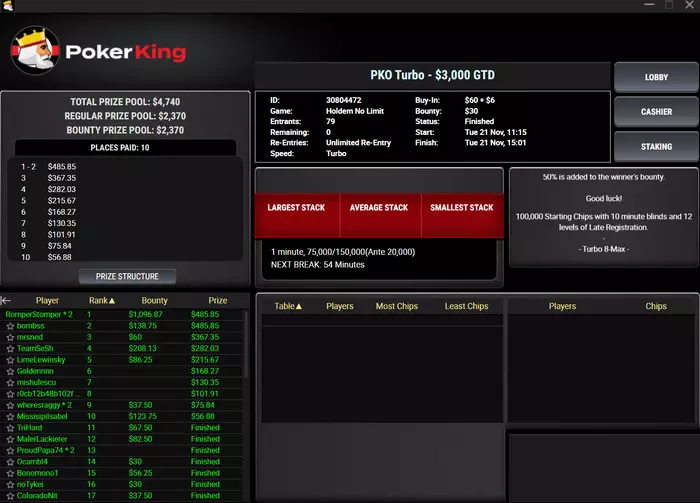Minimize the PokerKing window

(x=649, y=5)
